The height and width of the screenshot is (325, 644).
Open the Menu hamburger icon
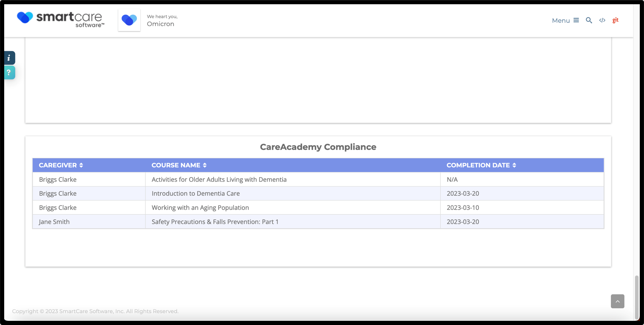coord(576,20)
